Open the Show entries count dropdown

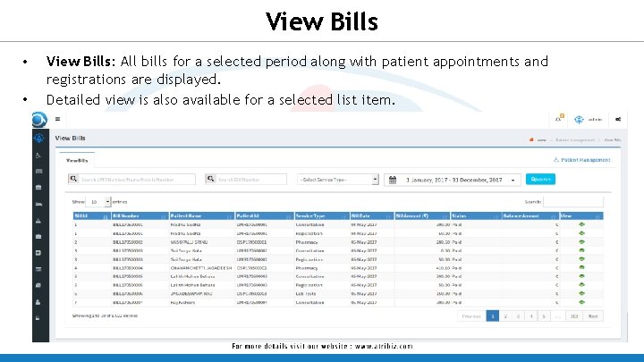100,202
